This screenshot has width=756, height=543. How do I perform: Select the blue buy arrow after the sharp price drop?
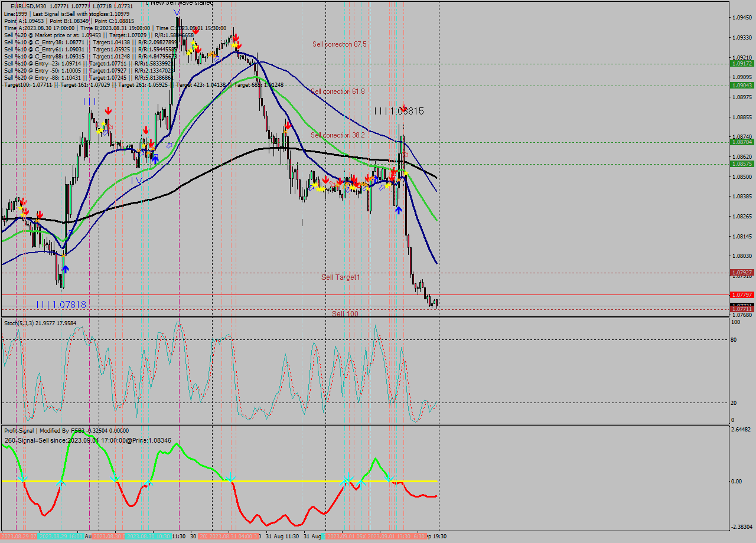[399, 209]
